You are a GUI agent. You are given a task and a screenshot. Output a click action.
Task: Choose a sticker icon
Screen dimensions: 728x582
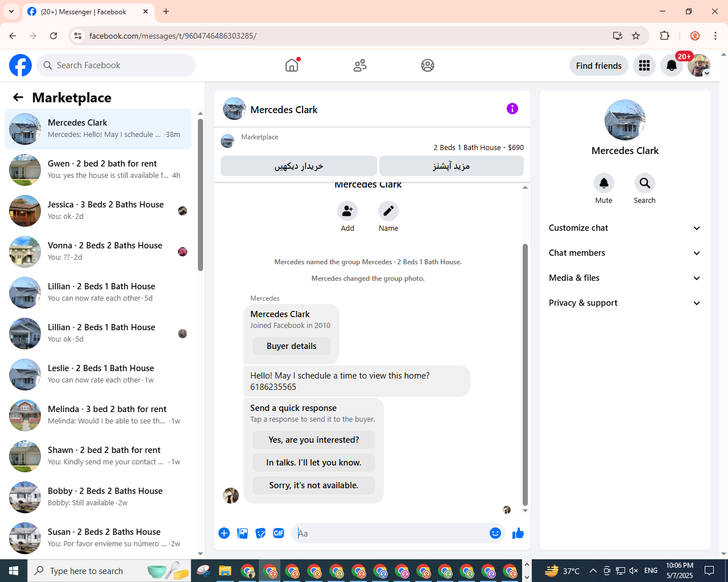260,533
